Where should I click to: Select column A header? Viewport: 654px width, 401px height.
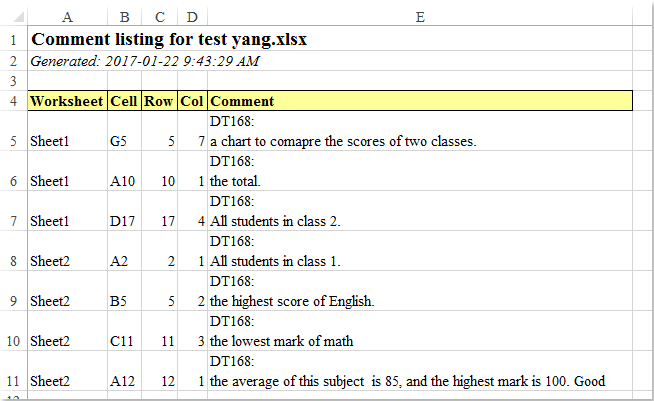tap(67, 17)
